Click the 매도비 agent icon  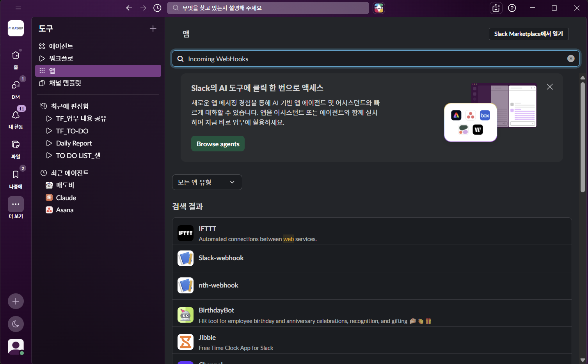click(x=49, y=185)
